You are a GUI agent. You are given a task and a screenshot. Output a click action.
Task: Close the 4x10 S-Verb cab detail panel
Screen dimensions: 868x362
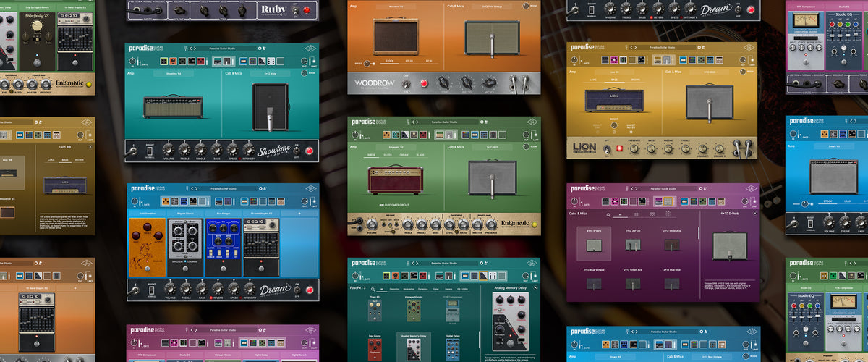coord(755,214)
